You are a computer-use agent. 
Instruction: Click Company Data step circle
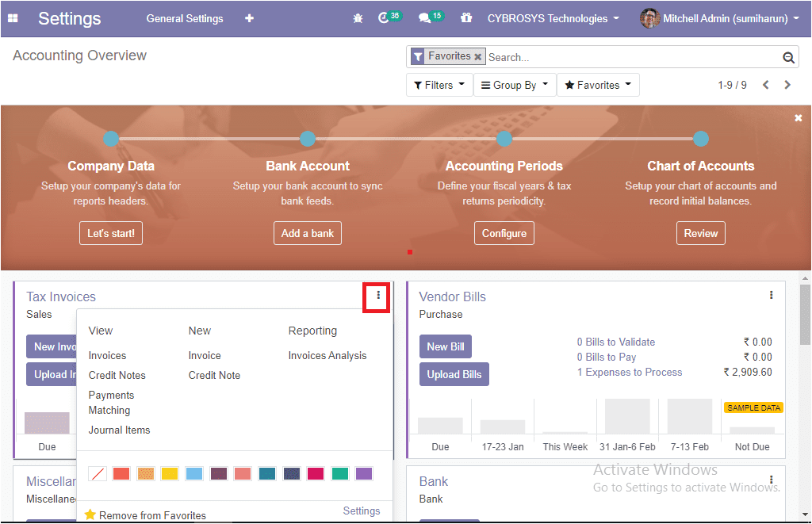111,139
